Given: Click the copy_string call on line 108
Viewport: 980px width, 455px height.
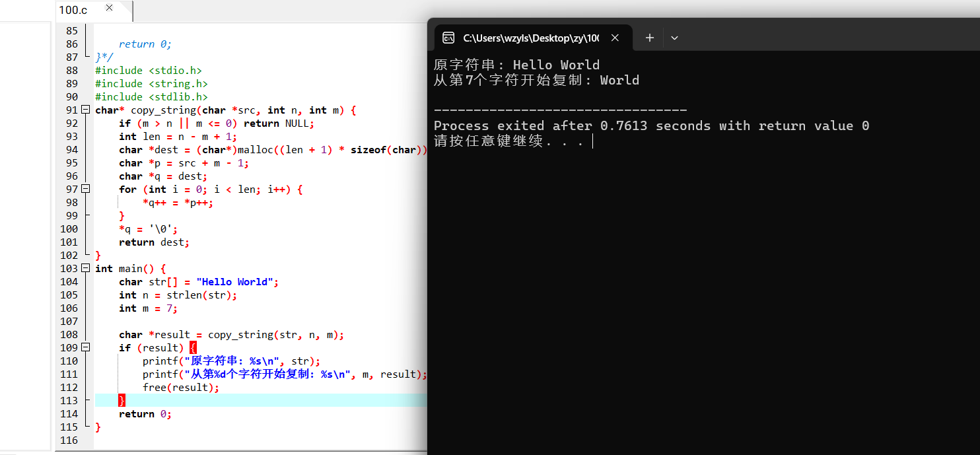Looking at the screenshot, I should pos(276,335).
